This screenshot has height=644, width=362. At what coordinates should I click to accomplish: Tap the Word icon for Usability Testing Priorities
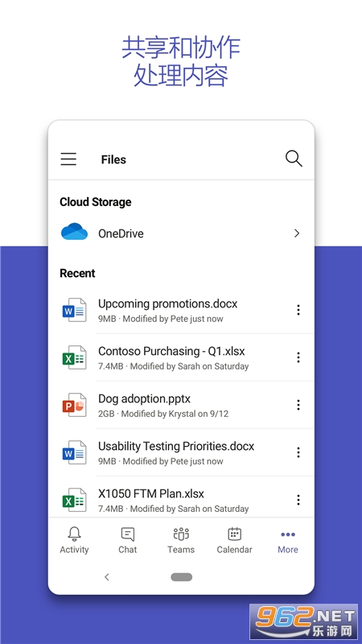[x=74, y=452]
